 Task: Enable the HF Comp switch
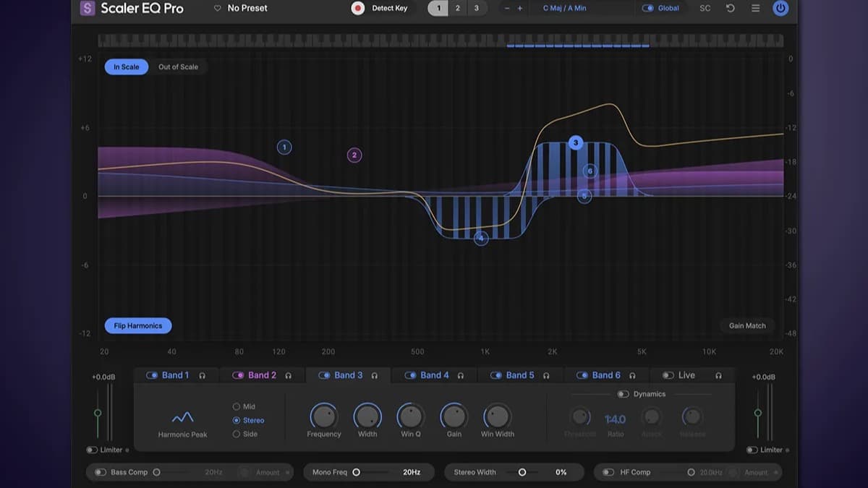[x=608, y=472]
